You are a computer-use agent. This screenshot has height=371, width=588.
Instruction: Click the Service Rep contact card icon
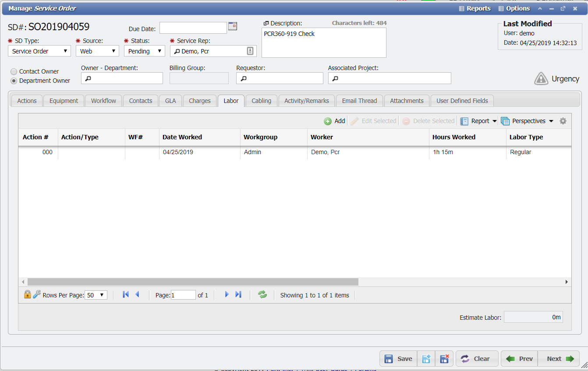pos(250,51)
